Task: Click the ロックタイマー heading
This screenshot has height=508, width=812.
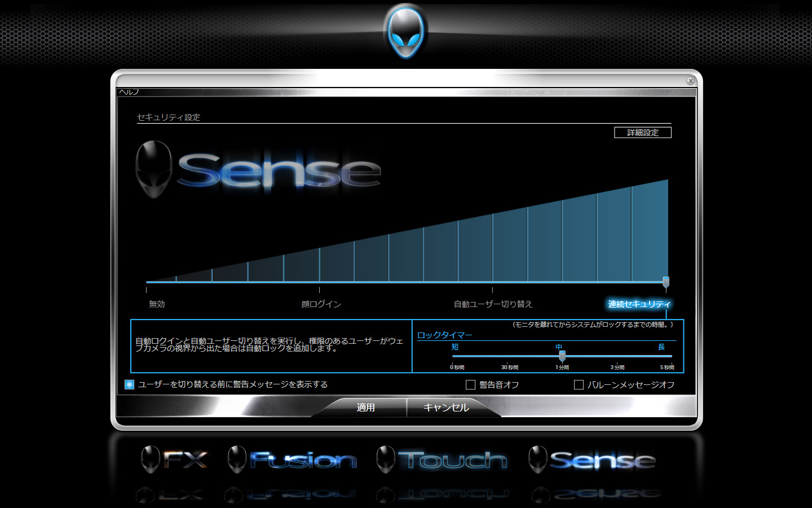Action: tap(444, 335)
